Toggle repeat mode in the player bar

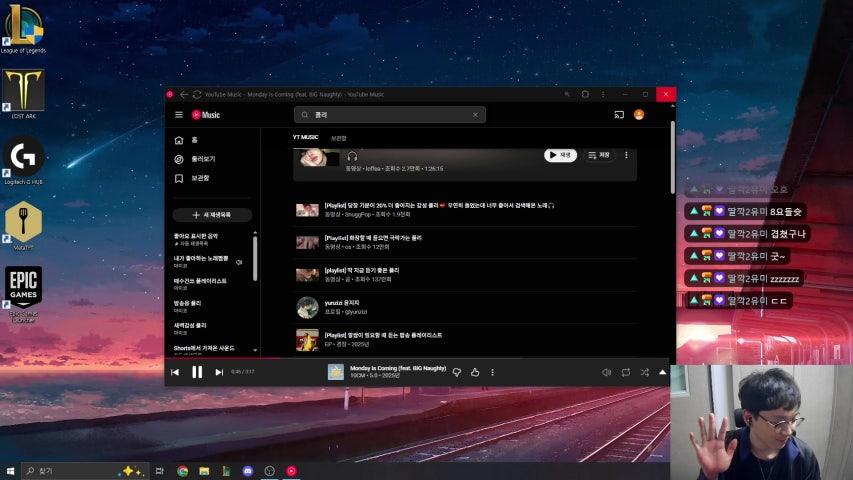pyautogui.click(x=626, y=372)
